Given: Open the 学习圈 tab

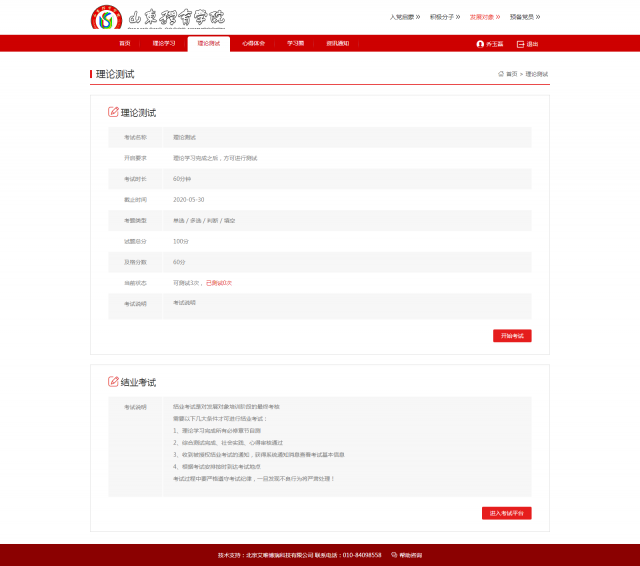Looking at the screenshot, I should click(295, 44).
